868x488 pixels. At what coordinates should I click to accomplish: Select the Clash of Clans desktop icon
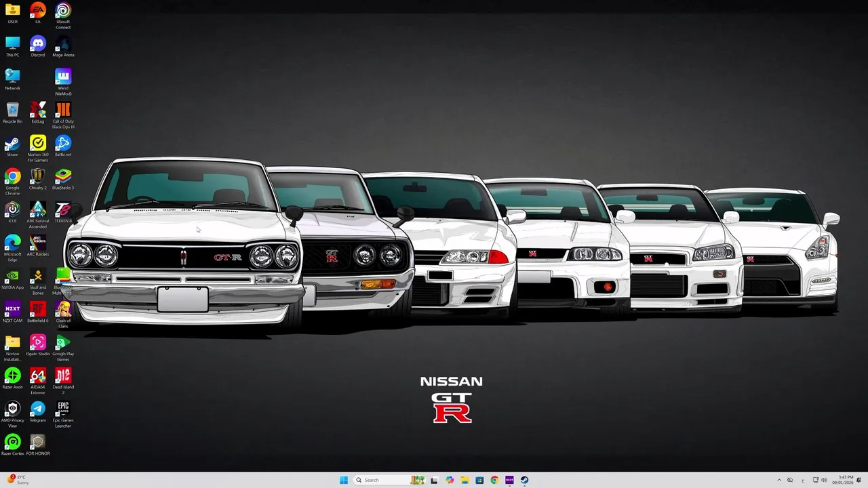63,315
